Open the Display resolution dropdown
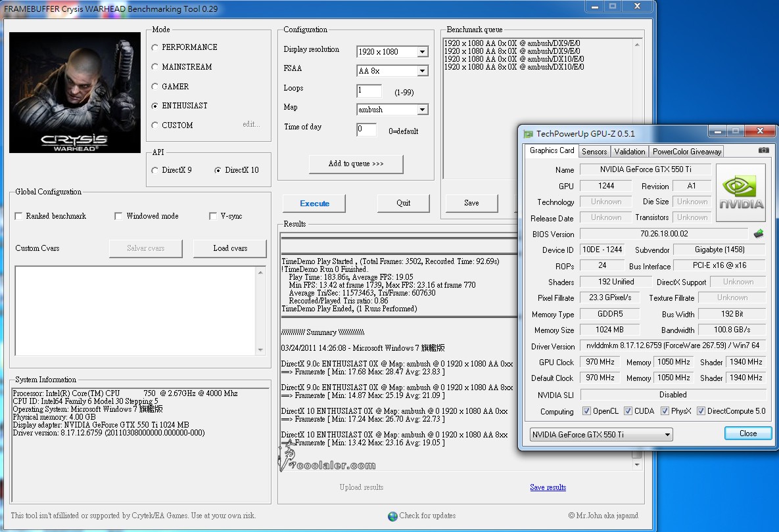 422,52
